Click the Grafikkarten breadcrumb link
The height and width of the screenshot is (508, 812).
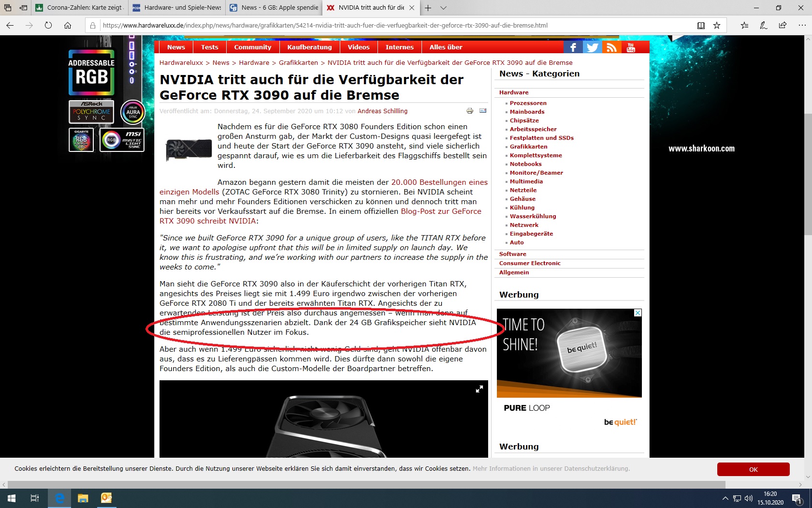pos(298,62)
